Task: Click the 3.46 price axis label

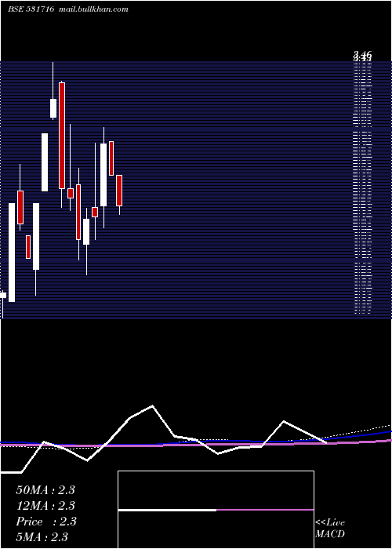Action: 362,55
